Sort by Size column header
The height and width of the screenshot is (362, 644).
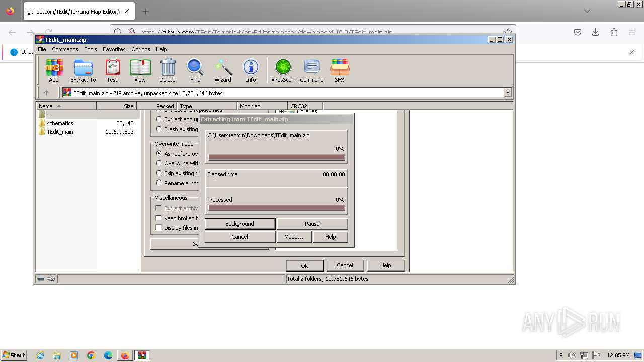pos(116,106)
